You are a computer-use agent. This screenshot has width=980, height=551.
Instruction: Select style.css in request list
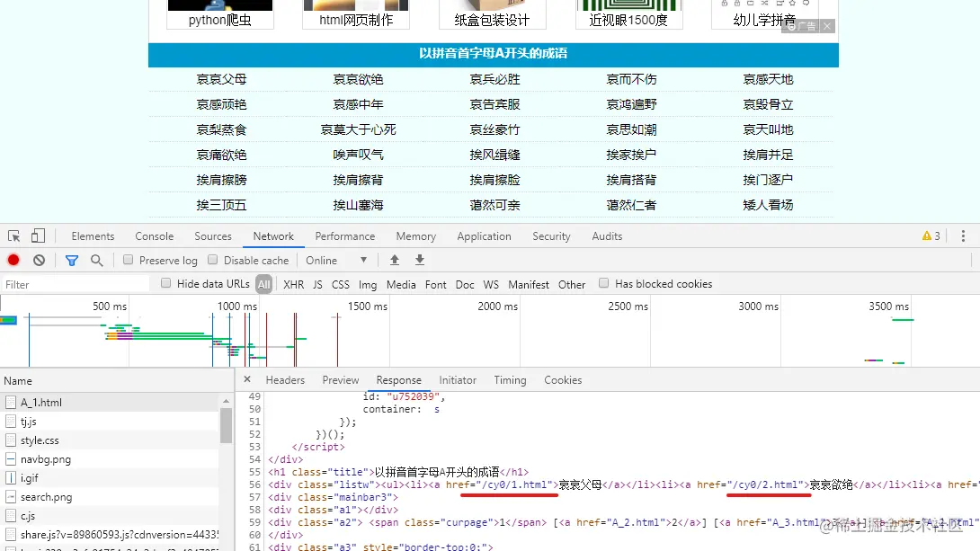pyautogui.click(x=40, y=440)
